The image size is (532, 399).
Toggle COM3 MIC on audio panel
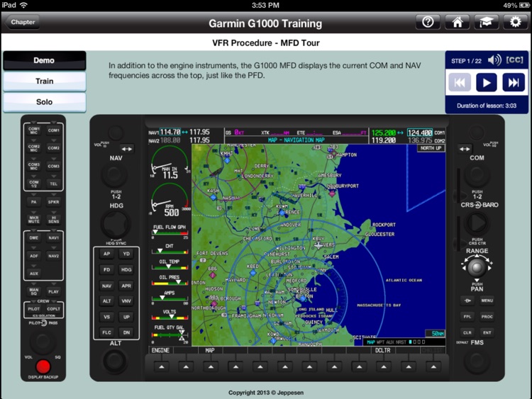[x=33, y=166]
